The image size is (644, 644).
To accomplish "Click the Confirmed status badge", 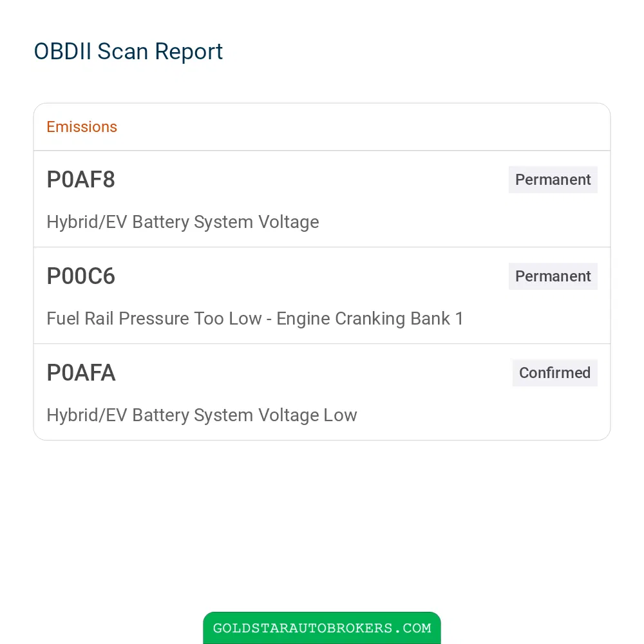I will point(555,372).
